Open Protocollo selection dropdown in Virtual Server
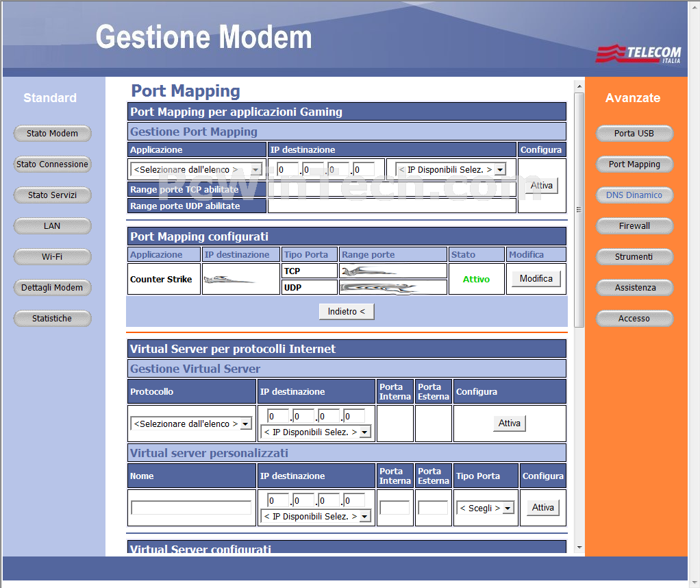 (191, 424)
